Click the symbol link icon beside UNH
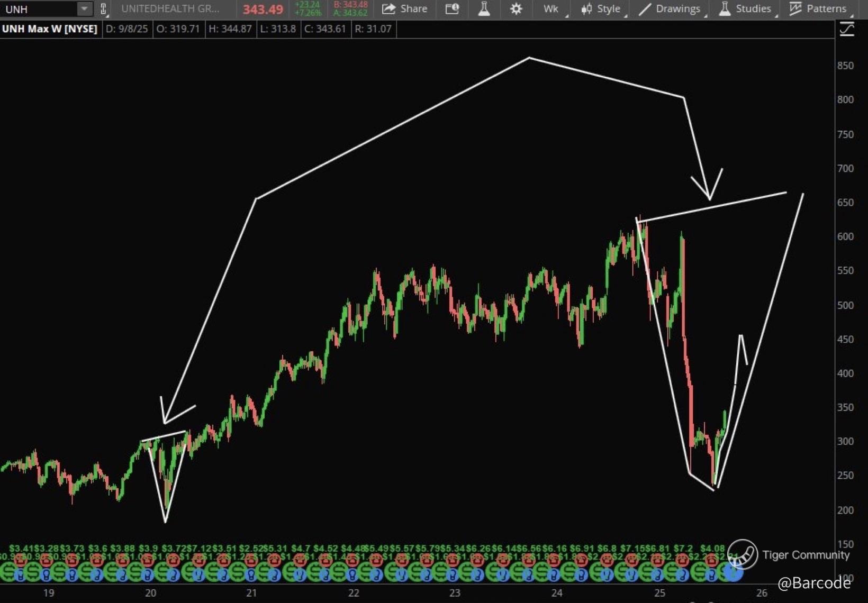The image size is (868, 603). 104,9
